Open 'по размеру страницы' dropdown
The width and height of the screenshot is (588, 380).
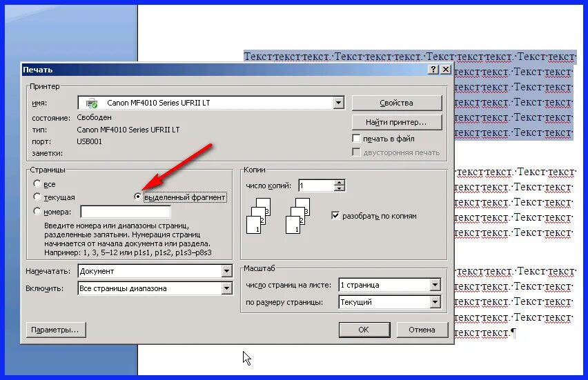(x=435, y=302)
